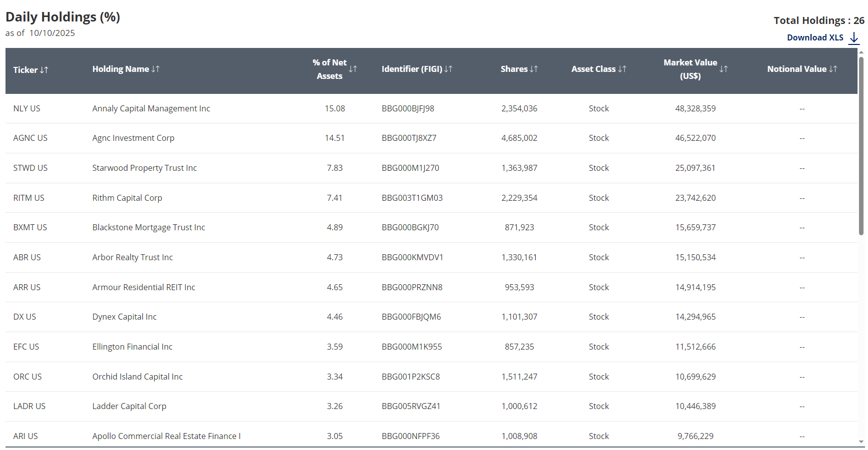
Task: Click the Notional Value sort icon
Action: pos(833,69)
